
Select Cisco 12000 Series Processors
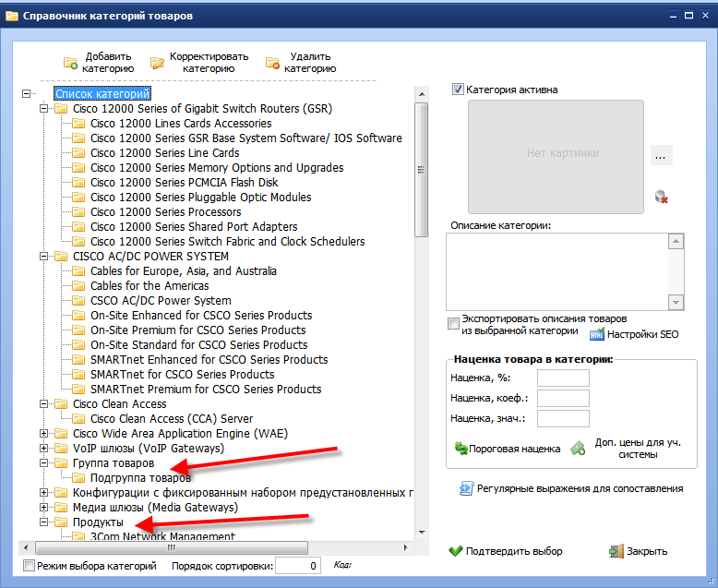[166, 212]
